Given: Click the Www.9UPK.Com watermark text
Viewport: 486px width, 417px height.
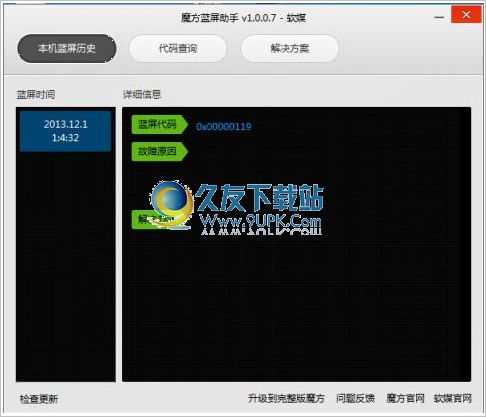Looking at the screenshot, I should coord(261,221).
